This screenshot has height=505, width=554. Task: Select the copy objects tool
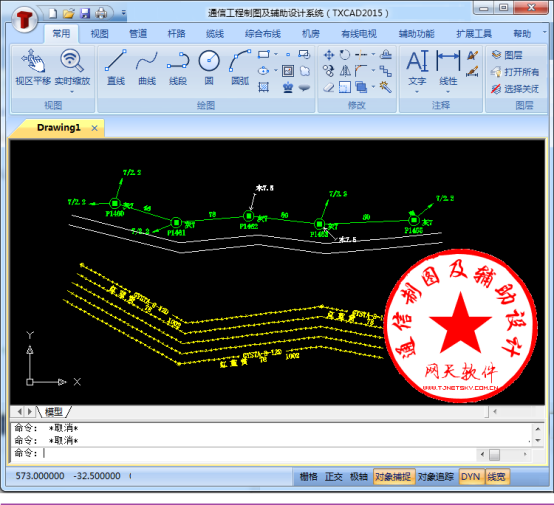pos(329,71)
